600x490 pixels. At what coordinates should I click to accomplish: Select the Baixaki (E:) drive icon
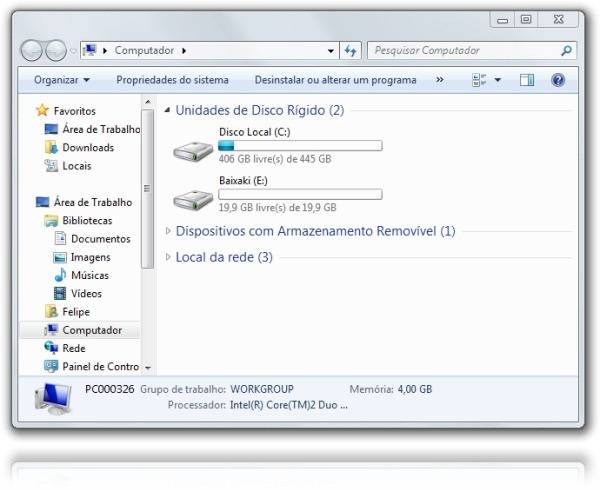point(193,200)
